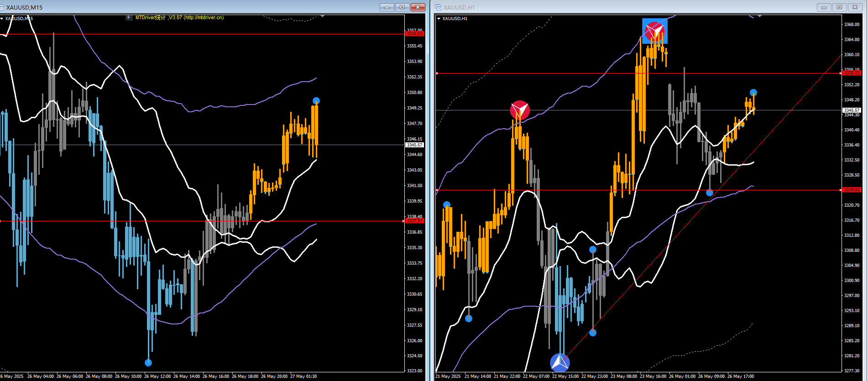Screen dimensions: 868x381
Task: Click the red 3337.97 price label
Action: 415,221
